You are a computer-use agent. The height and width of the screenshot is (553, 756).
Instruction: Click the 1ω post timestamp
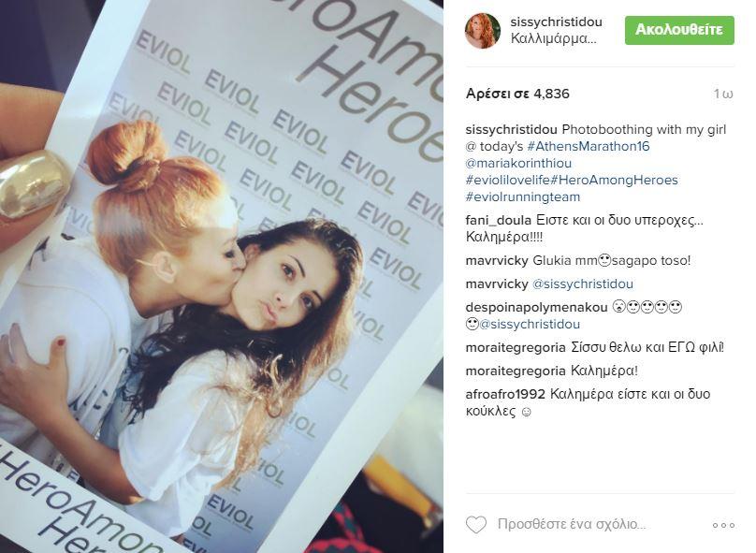(723, 94)
